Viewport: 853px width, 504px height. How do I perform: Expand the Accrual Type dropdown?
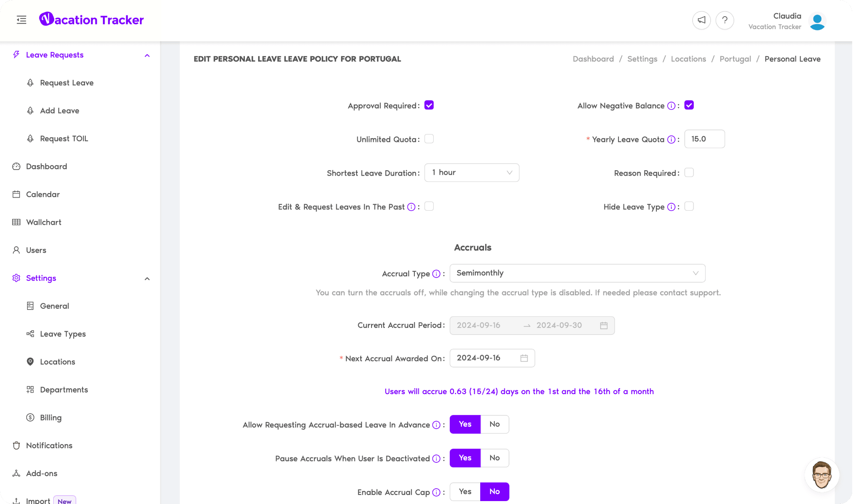(x=577, y=273)
